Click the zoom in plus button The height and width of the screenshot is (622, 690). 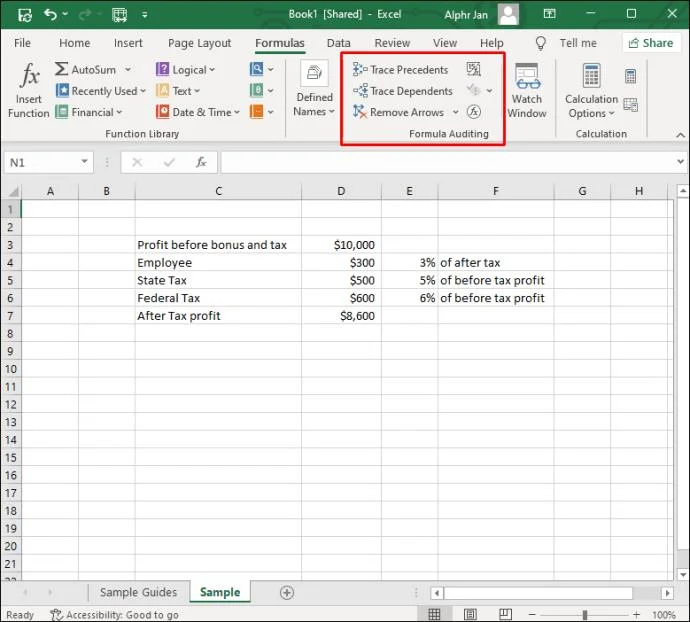point(636,615)
